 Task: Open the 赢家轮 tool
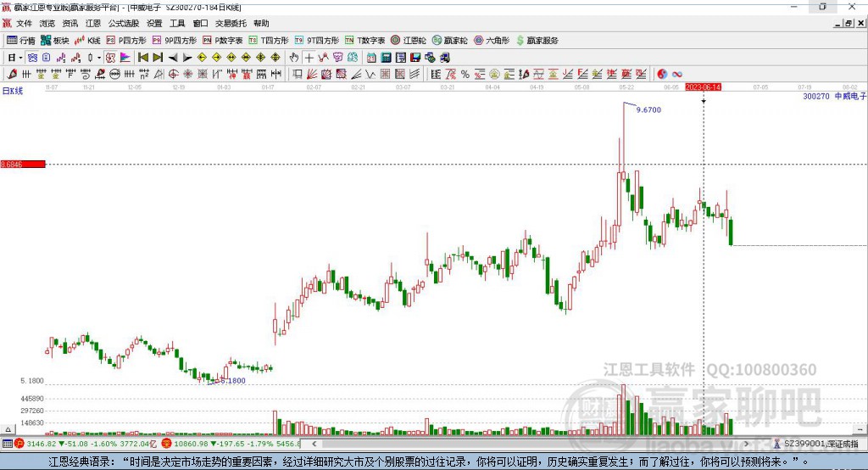point(449,41)
